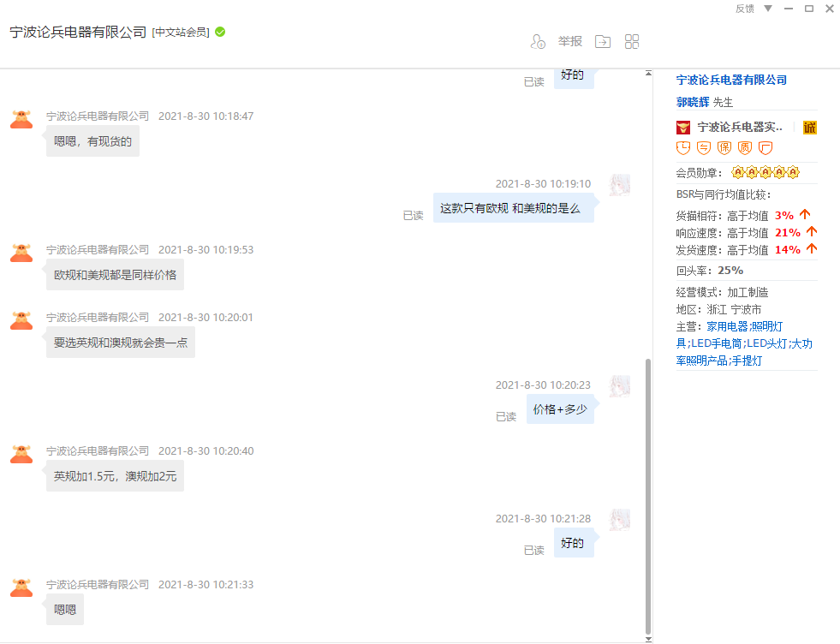Click the 会员勋章 medal icons
This screenshot has height=644, width=840.
point(766,172)
